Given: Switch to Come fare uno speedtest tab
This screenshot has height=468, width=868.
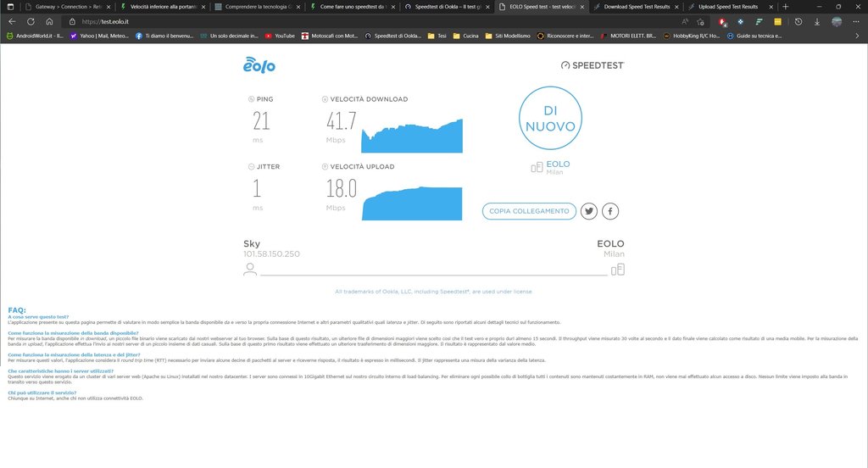Looking at the screenshot, I should point(353,7).
